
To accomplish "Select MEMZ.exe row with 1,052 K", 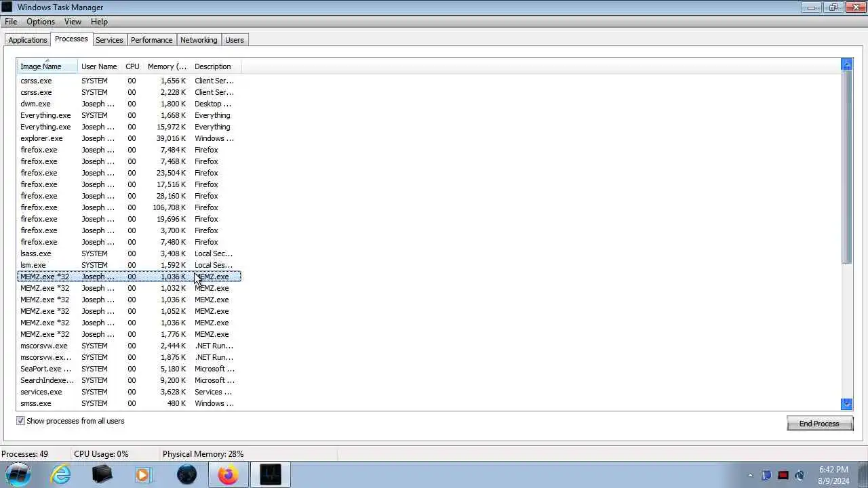I will tap(129, 311).
